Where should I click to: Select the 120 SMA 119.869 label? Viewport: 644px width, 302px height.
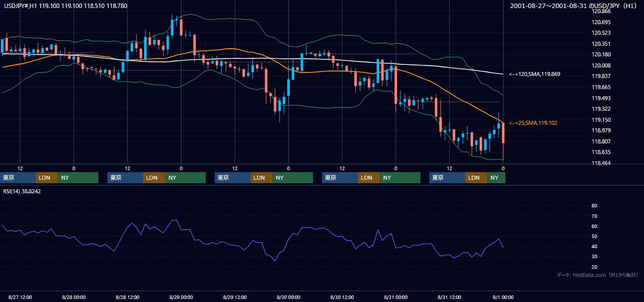(534, 74)
